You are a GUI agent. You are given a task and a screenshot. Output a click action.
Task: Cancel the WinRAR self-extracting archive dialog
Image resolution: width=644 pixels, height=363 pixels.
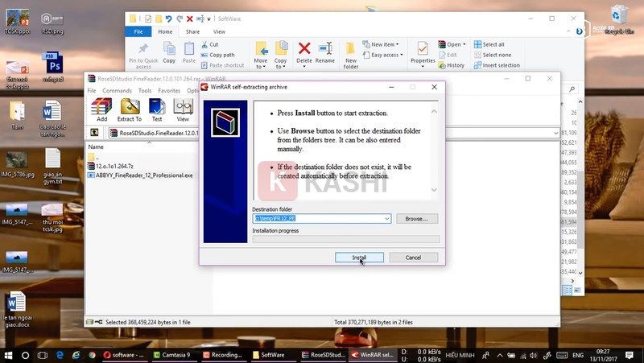[413, 258]
